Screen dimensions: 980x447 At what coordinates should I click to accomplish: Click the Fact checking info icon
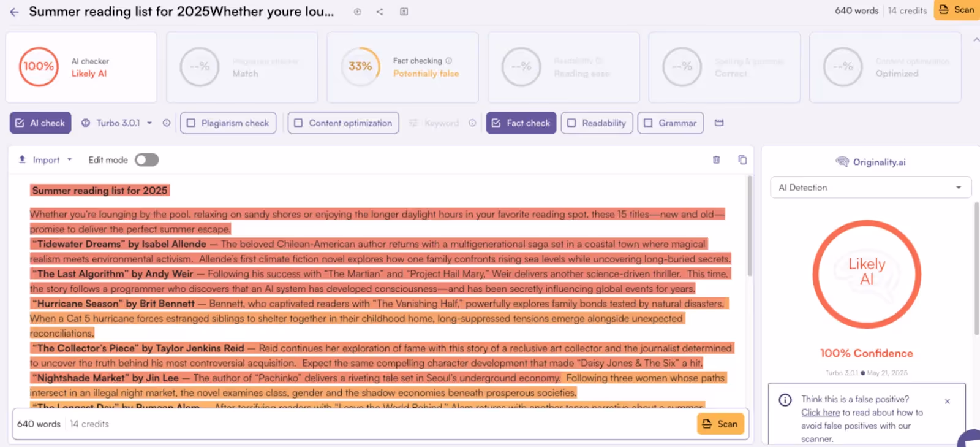449,61
